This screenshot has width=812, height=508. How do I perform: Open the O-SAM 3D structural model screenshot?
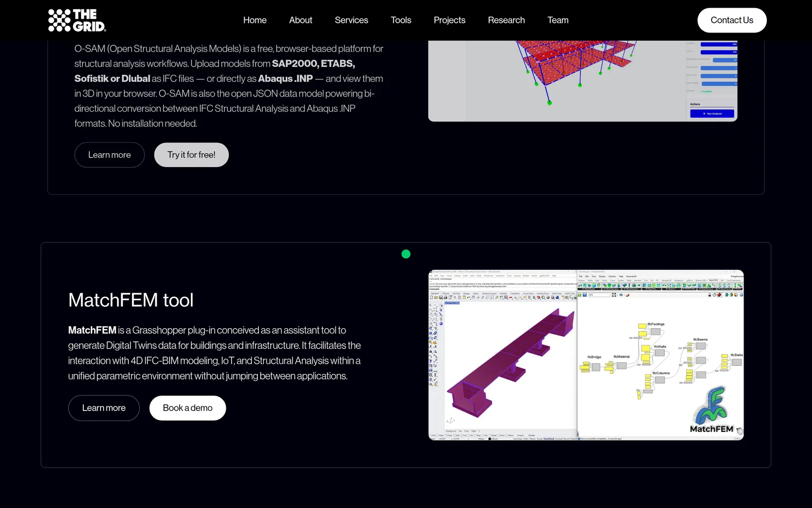pos(583,81)
